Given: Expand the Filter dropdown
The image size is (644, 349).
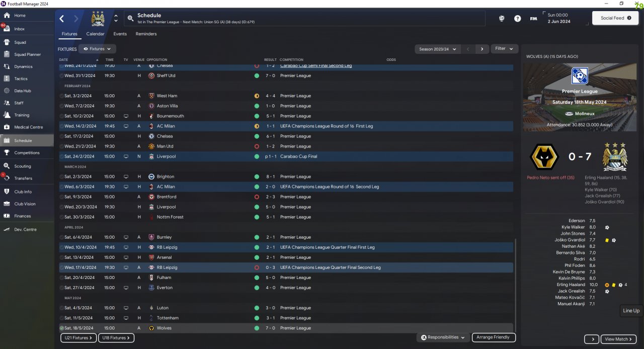Looking at the screenshot, I should click(504, 49).
